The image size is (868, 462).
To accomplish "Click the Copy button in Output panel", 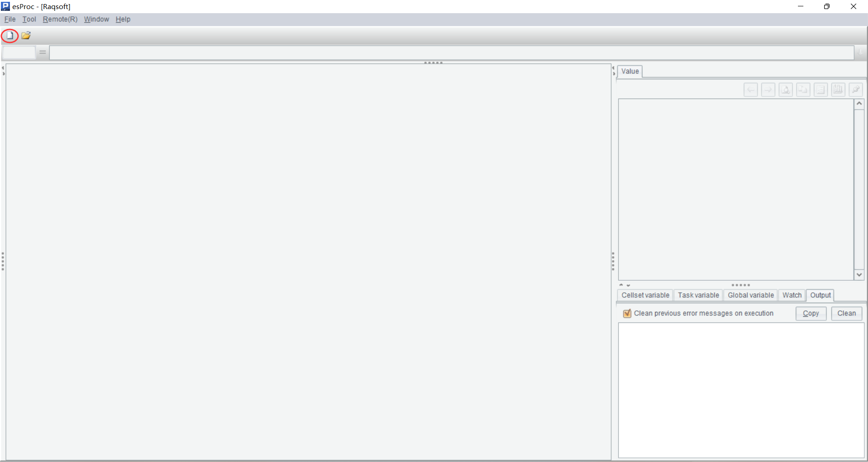I will pos(811,314).
